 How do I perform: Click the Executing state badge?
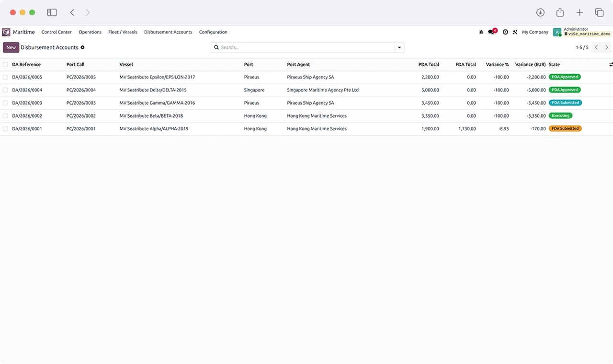pos(560,115)
